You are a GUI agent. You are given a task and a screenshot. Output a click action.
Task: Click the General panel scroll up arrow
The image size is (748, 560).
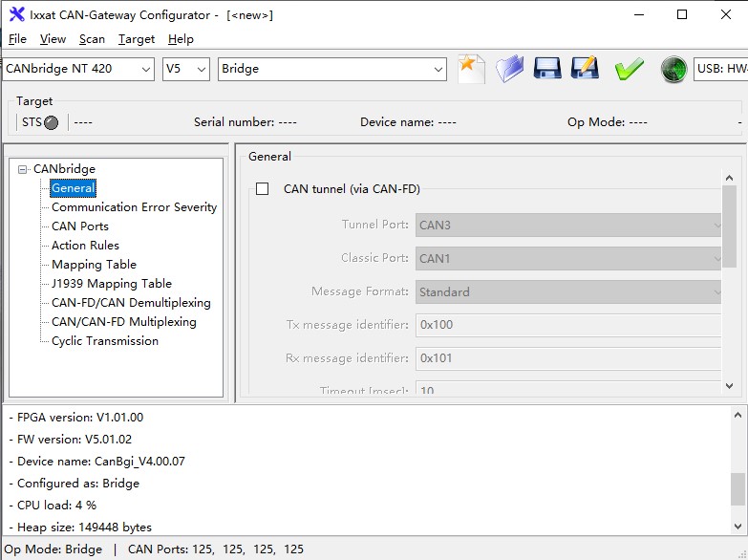point(729,178)
